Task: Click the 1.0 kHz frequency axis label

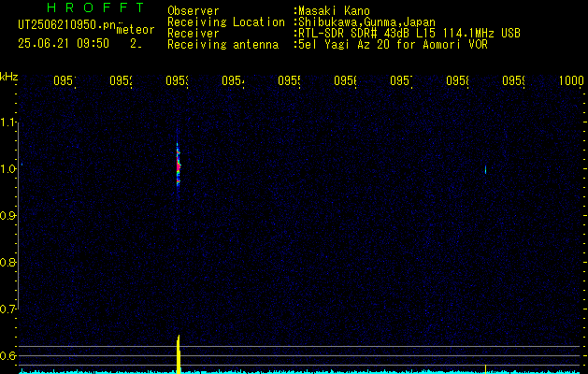Action: pyautogui.click(x=9, y=169)
